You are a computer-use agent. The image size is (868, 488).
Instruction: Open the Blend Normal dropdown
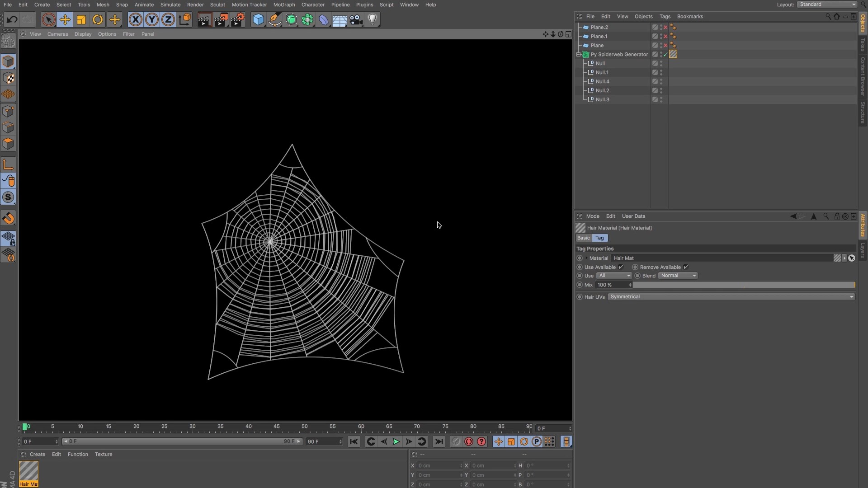coord(678,276)
